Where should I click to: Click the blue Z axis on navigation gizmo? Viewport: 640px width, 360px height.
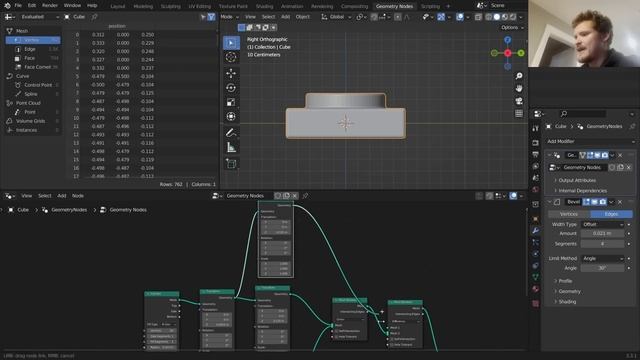pyautogui.click(x=507, y=40)
